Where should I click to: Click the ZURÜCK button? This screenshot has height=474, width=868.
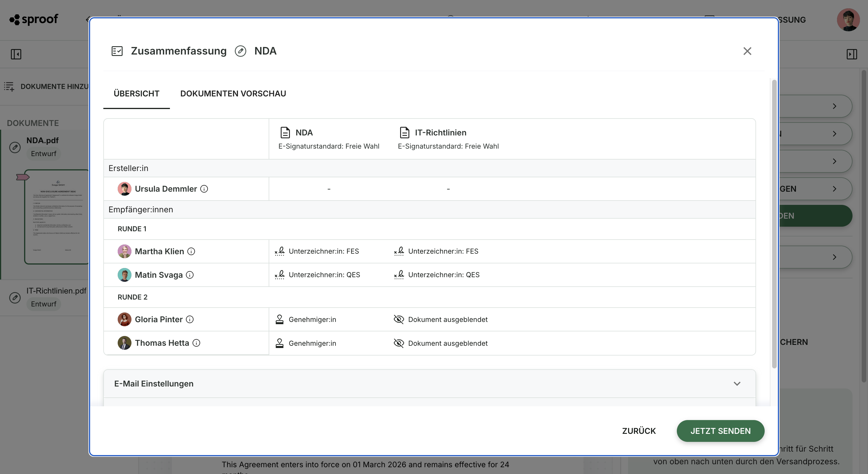[639, 431]
